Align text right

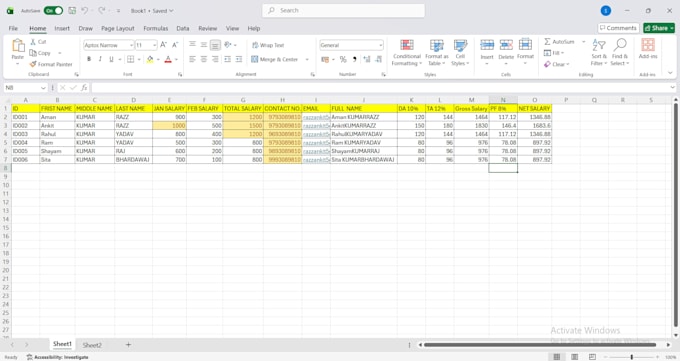tap(215, 59)
